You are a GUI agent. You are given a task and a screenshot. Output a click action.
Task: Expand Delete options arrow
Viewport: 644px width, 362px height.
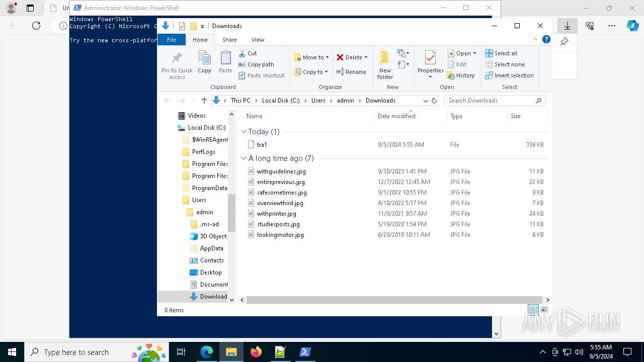point(366,57)
